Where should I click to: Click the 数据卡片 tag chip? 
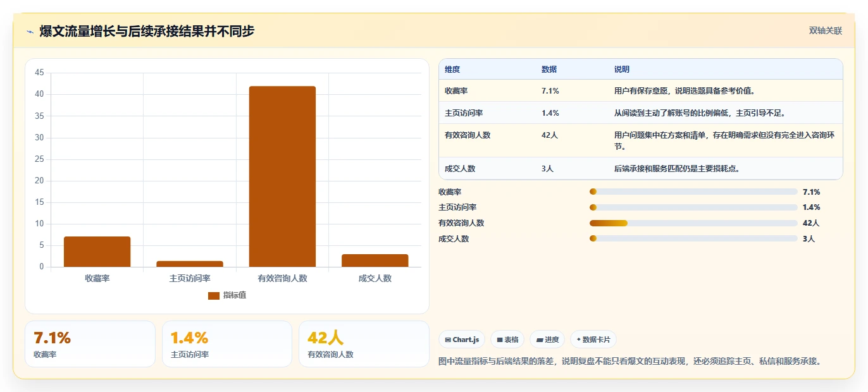(x=593, y=340)
